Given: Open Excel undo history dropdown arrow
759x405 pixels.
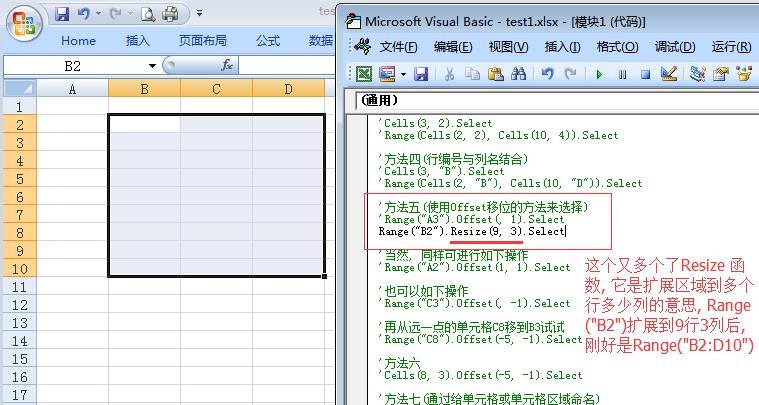Looking at the screenshot, I should click(98, 14).
